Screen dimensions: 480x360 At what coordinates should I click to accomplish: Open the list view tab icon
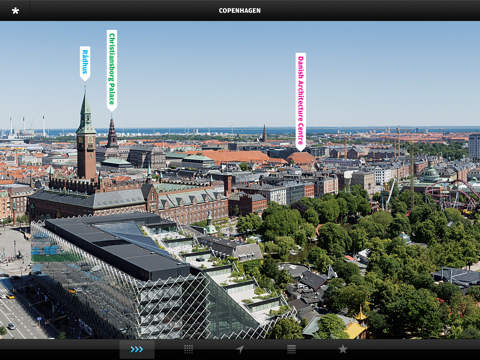(291, 349)
